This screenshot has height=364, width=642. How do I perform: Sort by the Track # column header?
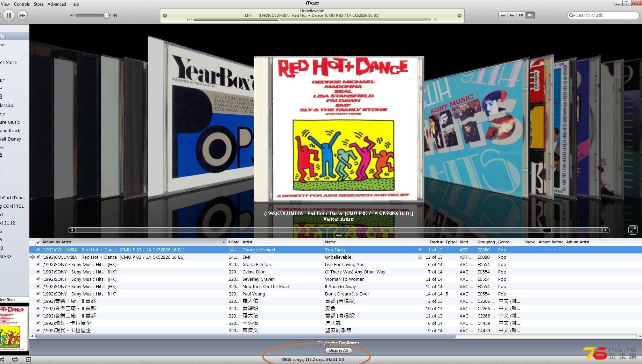pyautogui.click(x=434, y=242)
